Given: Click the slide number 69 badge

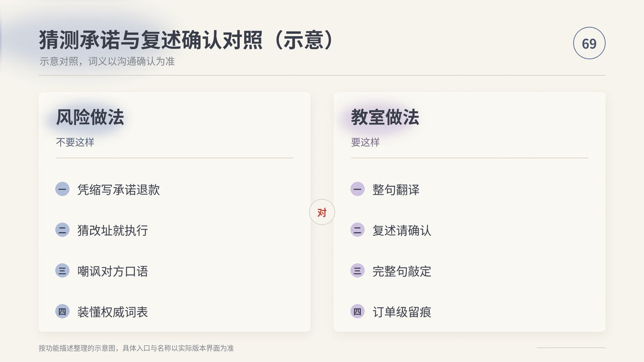Looking at the screenshot, I should (x=589, y=43).
